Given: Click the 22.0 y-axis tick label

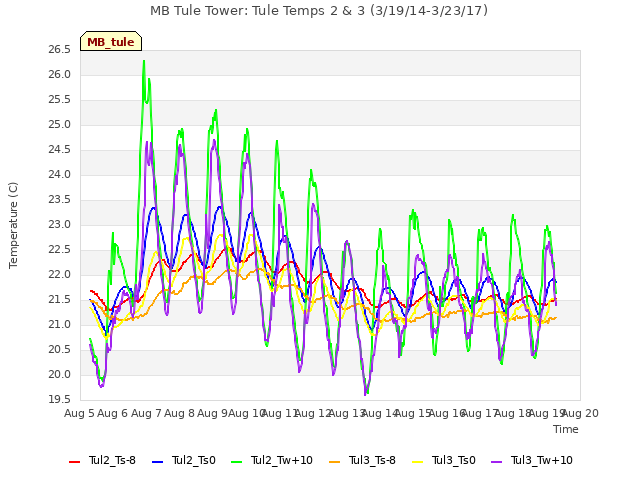Looking at the screenshot, I should point(59,275).
